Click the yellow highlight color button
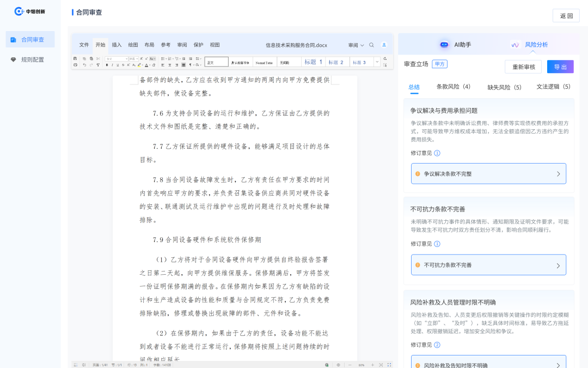The height and width of the screenshot is (368, 588). click(x=139, y=65)
